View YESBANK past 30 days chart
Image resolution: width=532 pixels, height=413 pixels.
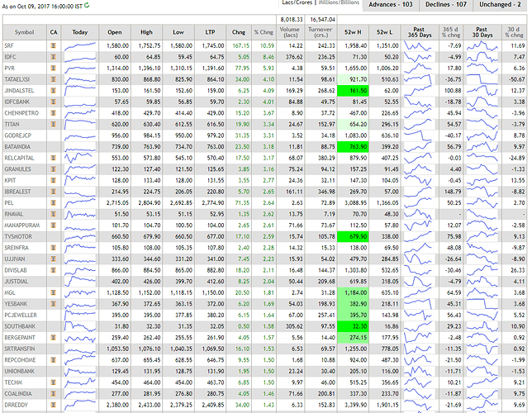click(482, 304)
